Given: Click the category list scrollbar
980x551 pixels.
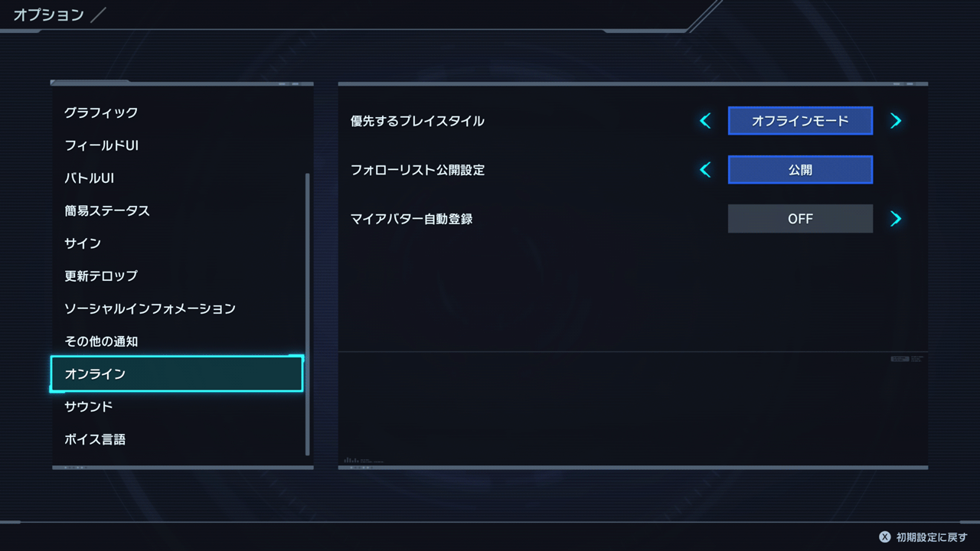Looking at the screenshot, I should 308,314.
